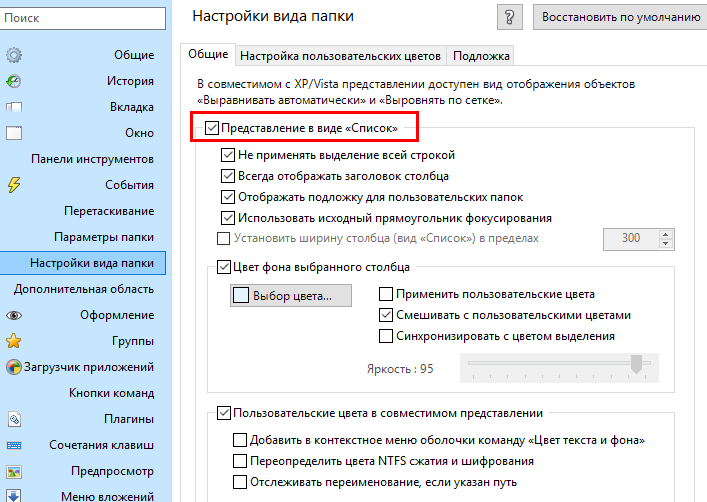Toggle Всегда отображать заголовок столбца
Screen dimensions: 707x502
click(x=228, y=176)
